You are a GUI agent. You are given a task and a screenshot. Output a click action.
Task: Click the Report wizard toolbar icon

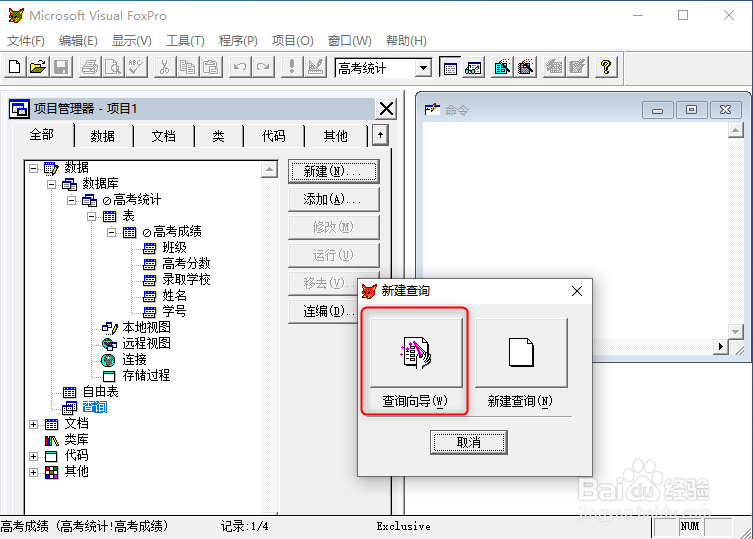(525, 67)
